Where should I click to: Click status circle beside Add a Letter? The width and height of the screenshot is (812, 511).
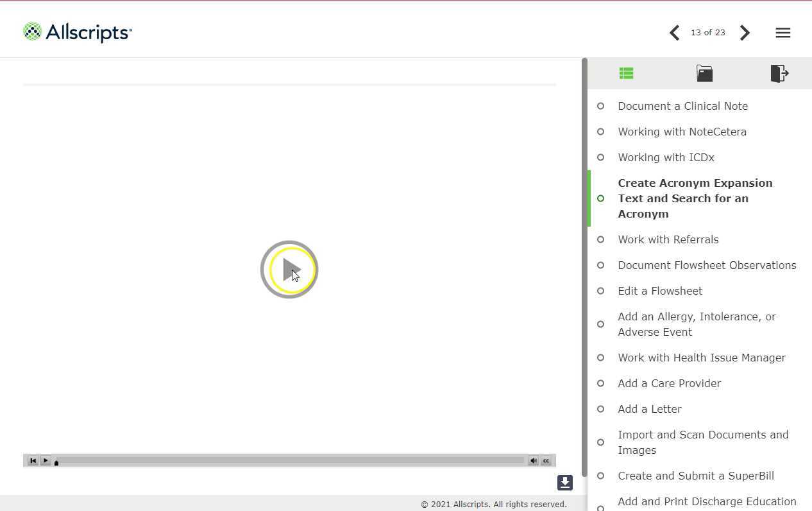tap(600, 409)
